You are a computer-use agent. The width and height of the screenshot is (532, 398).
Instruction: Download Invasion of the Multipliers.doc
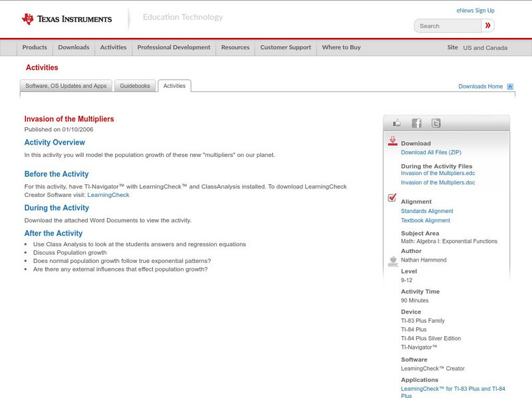coord(438,182)
